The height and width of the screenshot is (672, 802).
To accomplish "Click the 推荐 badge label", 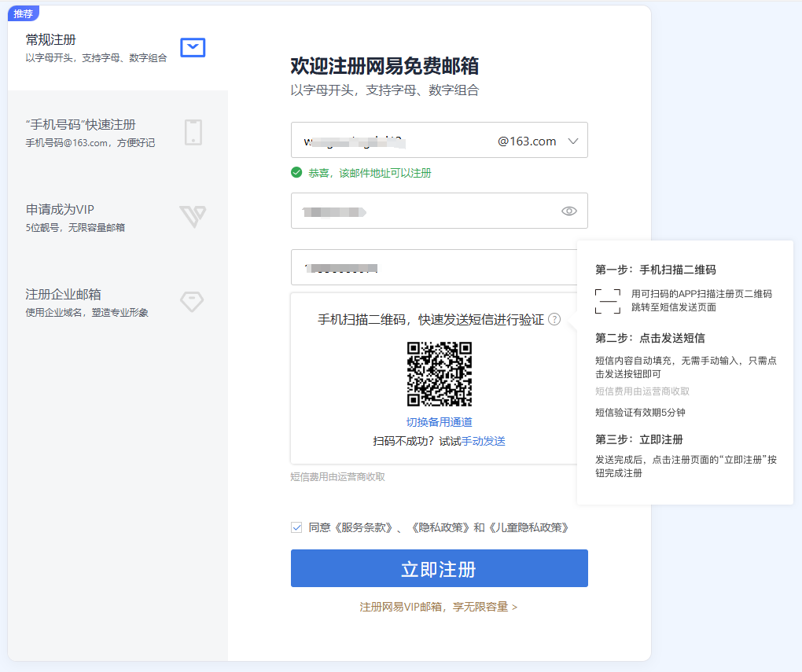I will point(23,13).
